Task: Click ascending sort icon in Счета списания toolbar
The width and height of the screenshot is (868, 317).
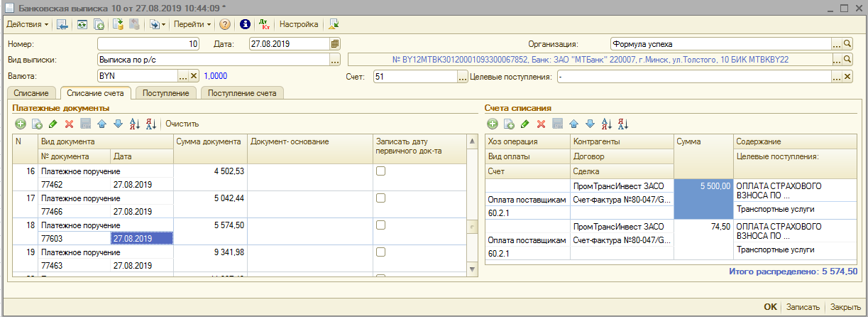Action: pos(605,124)
